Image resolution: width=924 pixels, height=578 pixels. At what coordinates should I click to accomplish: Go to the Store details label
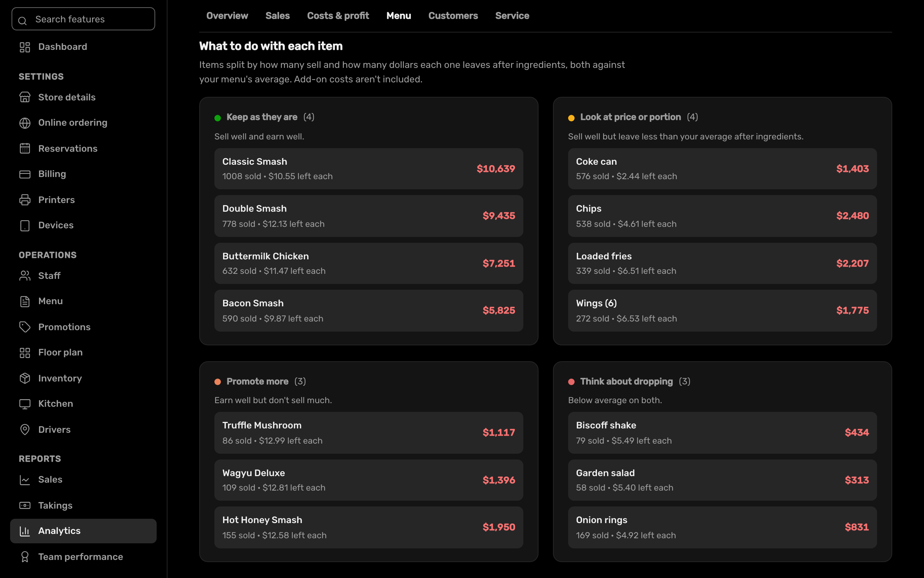click(x=67, y=98)
